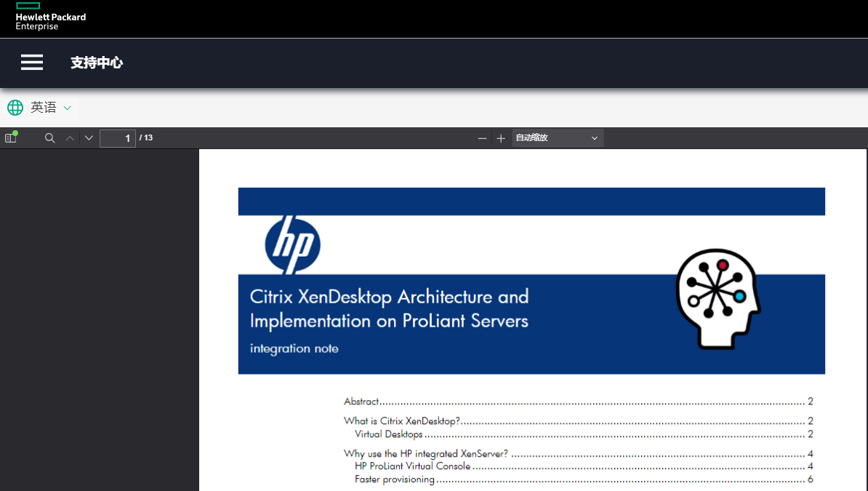Go to the previous PDF page
The image size is (868, 491).
[70, 138]
